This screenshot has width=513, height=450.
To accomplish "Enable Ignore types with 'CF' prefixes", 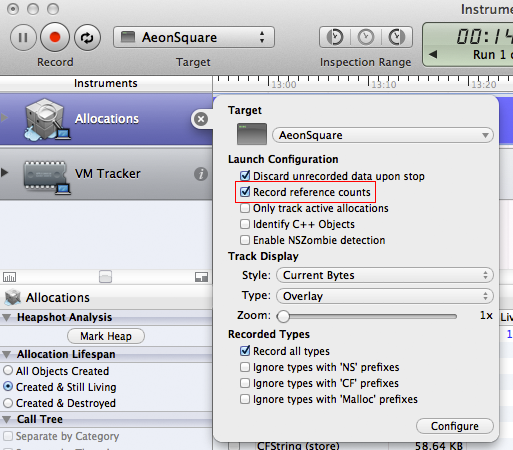I will coord(245,383).
